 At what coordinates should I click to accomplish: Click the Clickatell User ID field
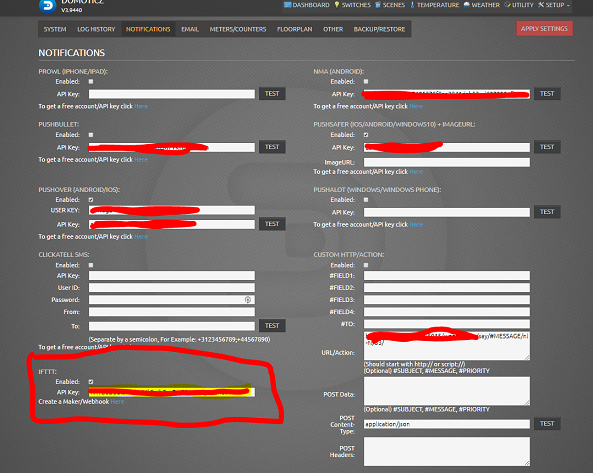tap(172, 288)
